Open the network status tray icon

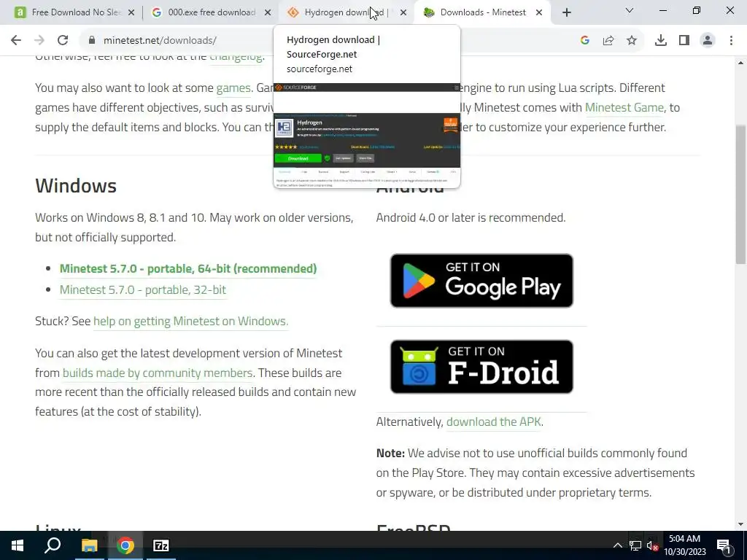(635, 545)
